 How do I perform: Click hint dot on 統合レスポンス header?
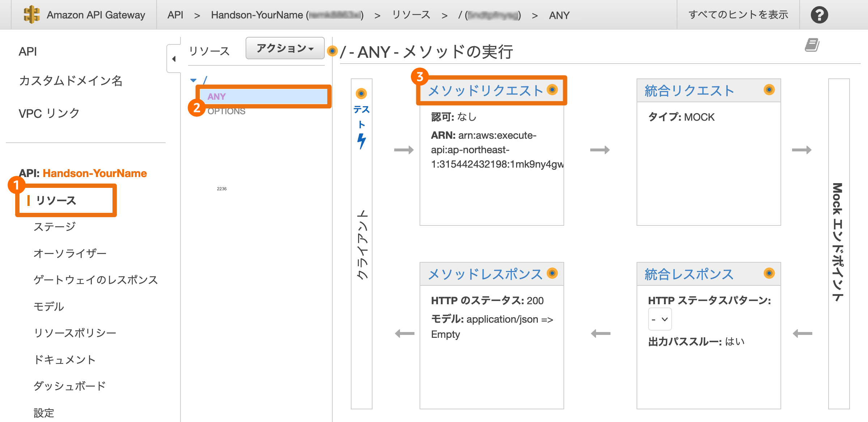(x=769, y=273)
